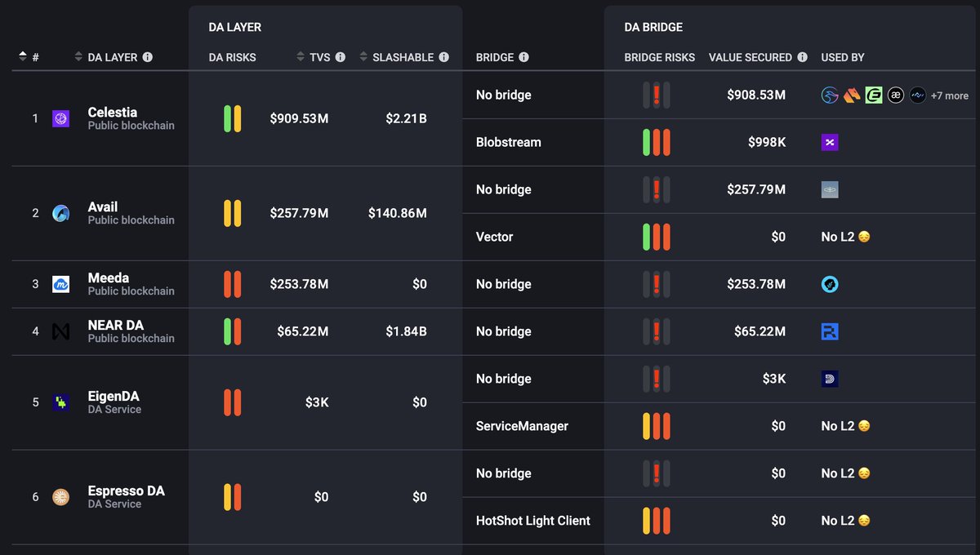Click the DA RISKS column header
980x555 pixels.
click(233, 57)
